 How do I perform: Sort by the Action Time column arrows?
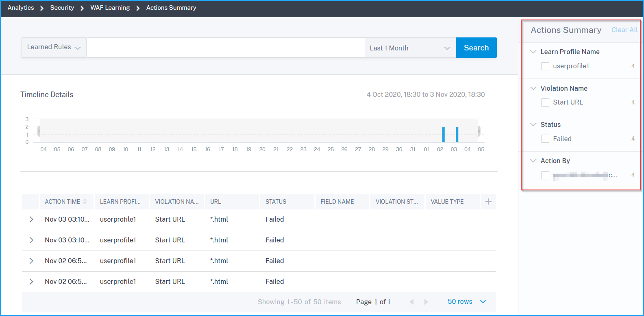coord(85,202)
